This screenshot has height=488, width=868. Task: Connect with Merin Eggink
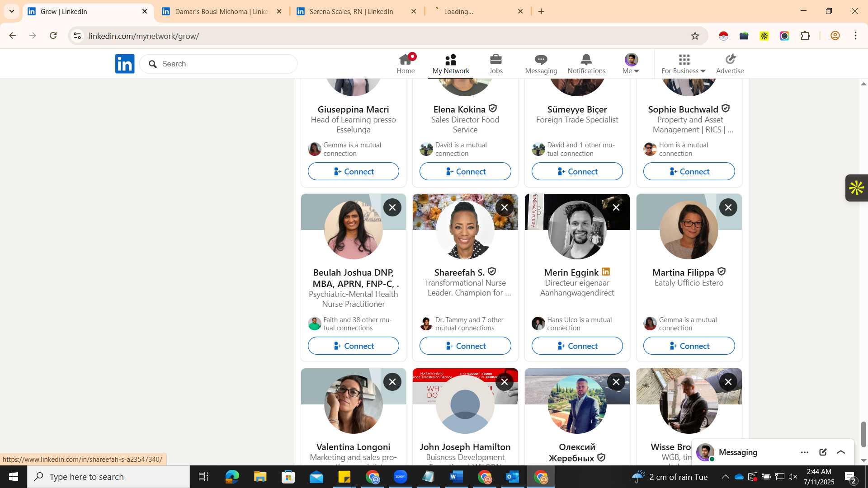tap(577, 346)
